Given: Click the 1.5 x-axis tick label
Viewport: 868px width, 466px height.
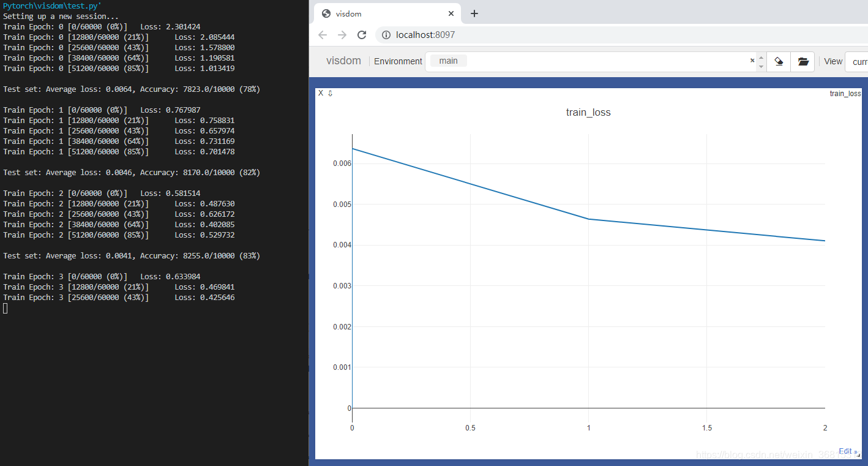Looking at the screenshot, I should coord(707,428).
